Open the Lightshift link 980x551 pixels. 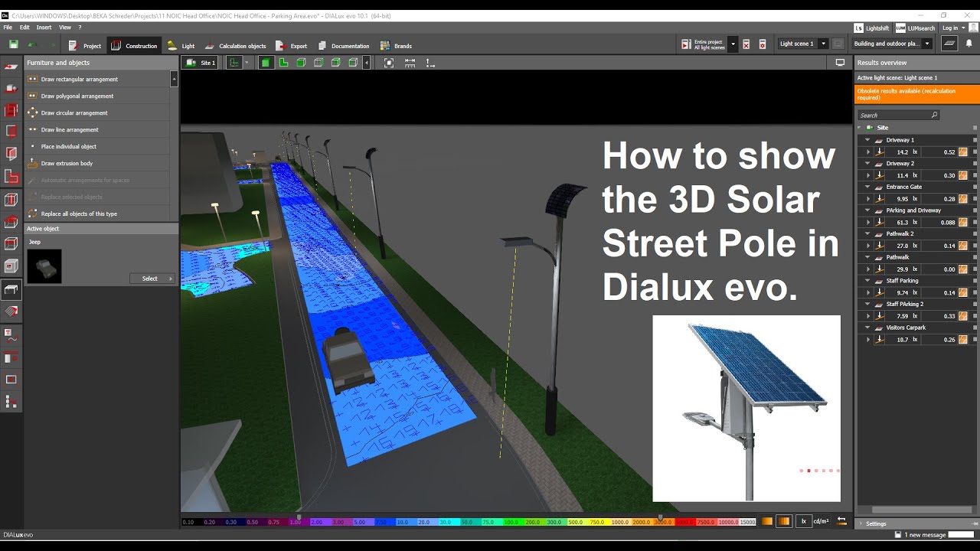871,28
